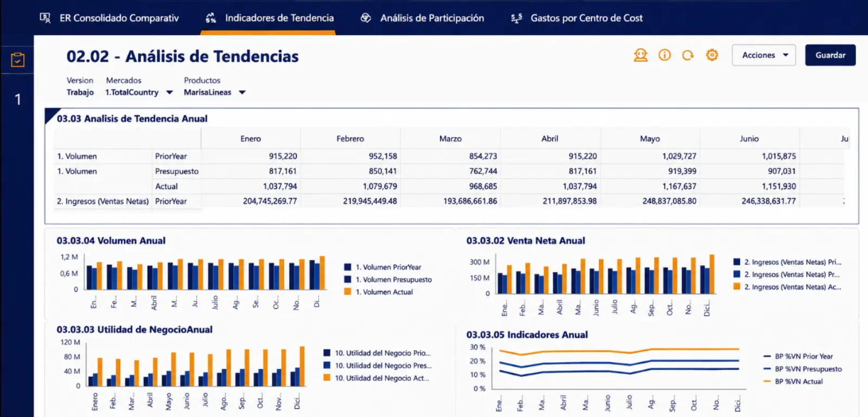Click the ER Consolidado tab icon

46,18
